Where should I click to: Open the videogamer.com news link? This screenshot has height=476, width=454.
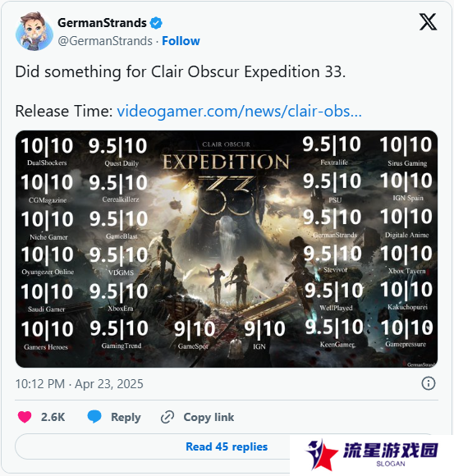coord(239,111)
